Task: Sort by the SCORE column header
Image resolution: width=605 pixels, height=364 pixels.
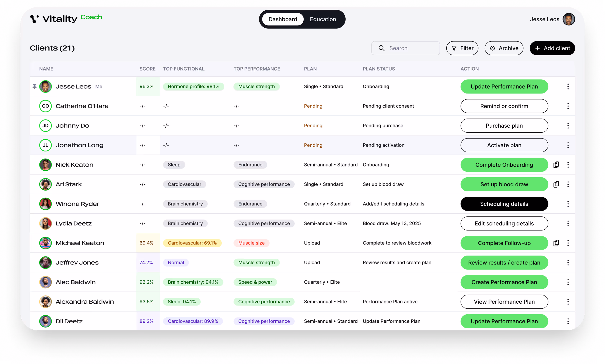Action: pyautogui.click(x=147, y=69)
